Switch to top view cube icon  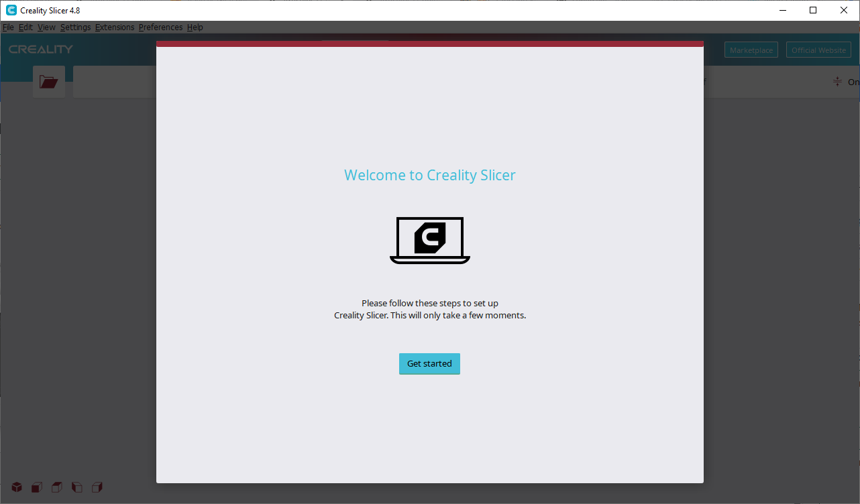click(x=57, y=487)
